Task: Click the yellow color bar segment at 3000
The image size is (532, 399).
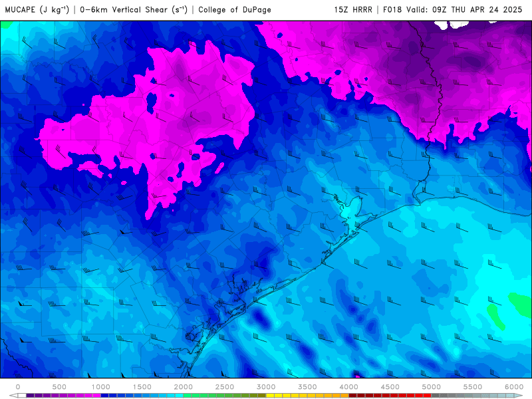Action: 270,396
